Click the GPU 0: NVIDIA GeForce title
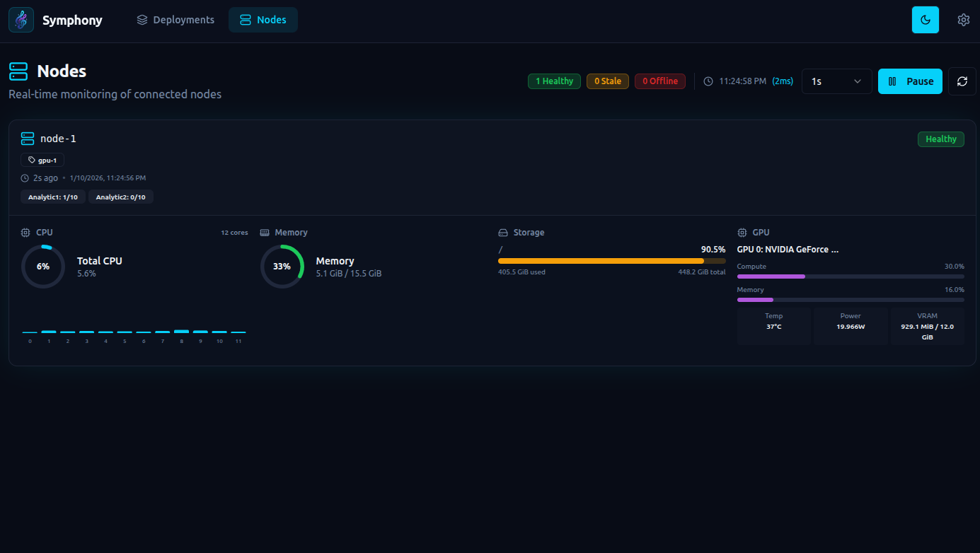The width and height of the screenshot is (980, 553). point(788,250)
